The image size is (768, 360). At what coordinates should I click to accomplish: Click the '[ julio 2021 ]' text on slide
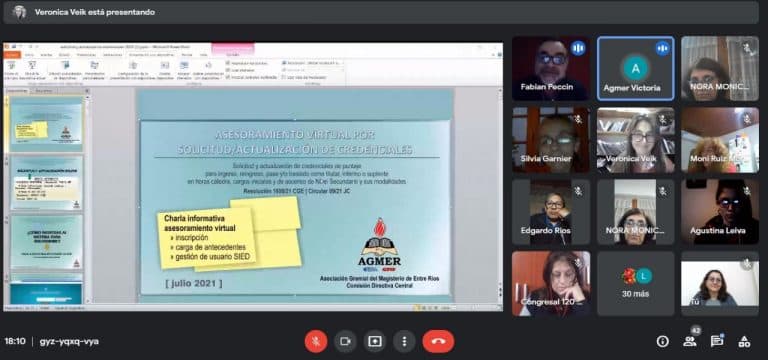[193, 283]
